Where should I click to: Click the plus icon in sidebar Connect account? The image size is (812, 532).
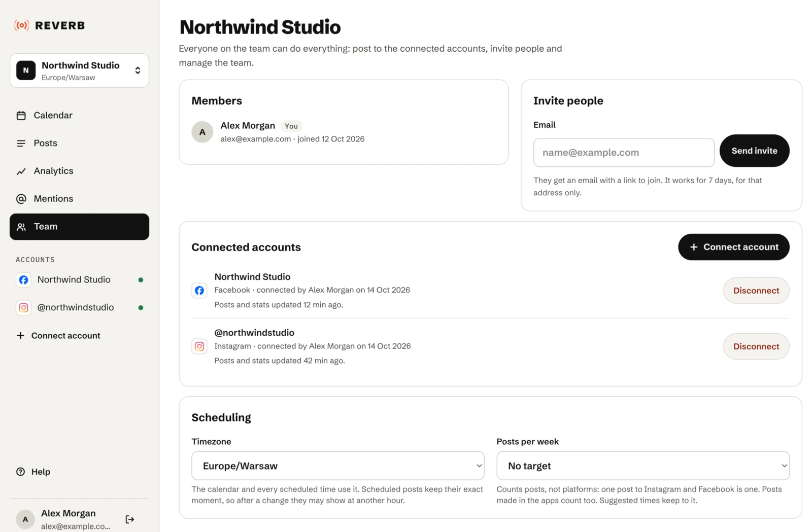point(20,336)
